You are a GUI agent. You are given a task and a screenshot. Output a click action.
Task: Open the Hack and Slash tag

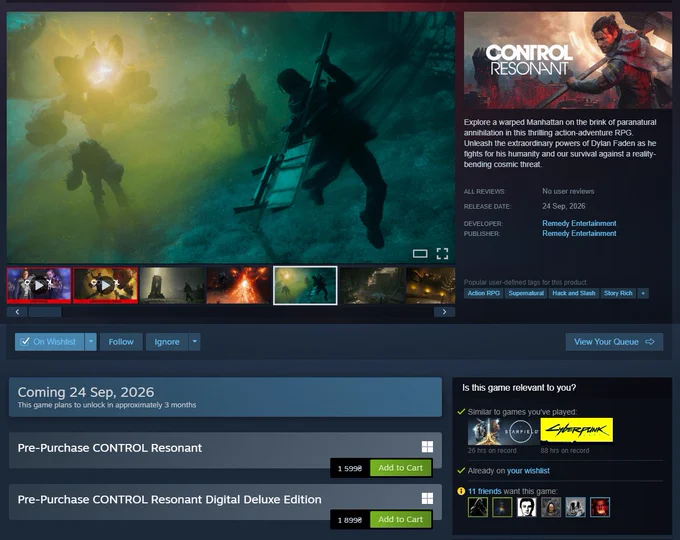[574, 293]
